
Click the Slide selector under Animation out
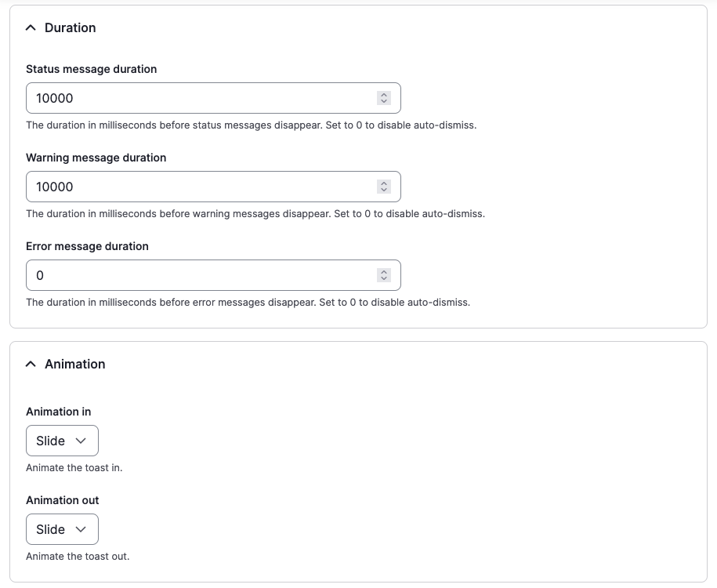tap(62, 529)
